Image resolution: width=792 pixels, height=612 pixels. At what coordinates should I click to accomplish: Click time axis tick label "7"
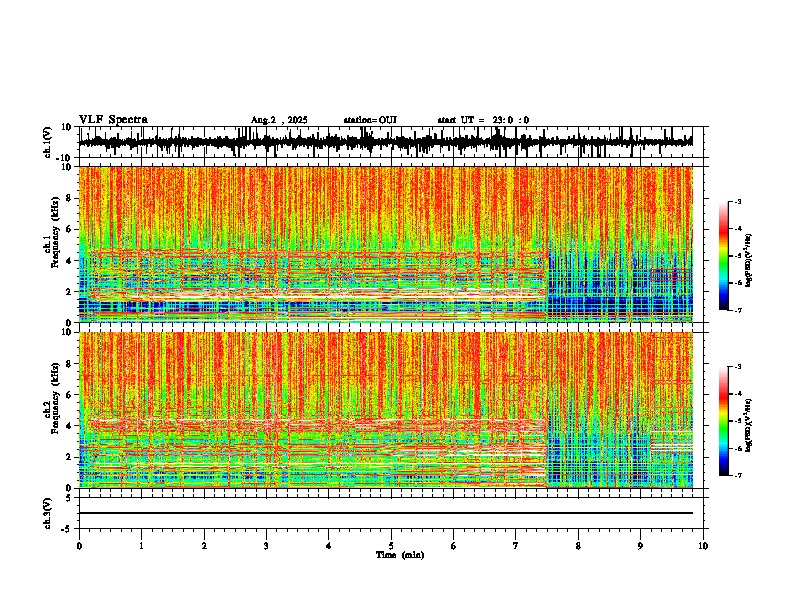(516, 546)
